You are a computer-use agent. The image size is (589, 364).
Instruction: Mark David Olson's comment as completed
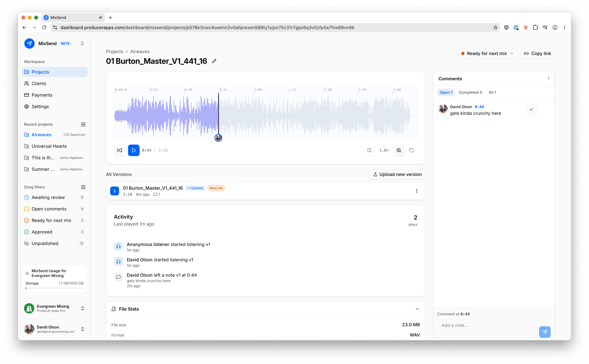tap(531, 110)
